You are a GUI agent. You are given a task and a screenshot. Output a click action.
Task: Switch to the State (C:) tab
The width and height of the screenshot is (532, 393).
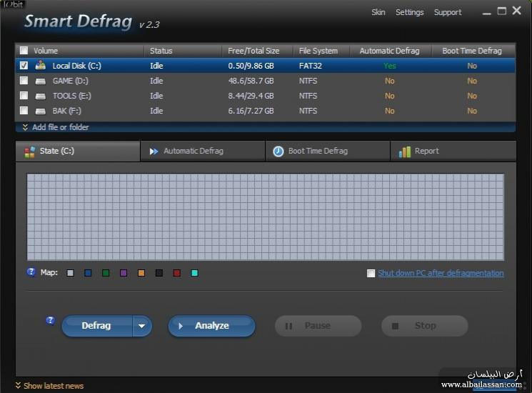pos(78,151)
